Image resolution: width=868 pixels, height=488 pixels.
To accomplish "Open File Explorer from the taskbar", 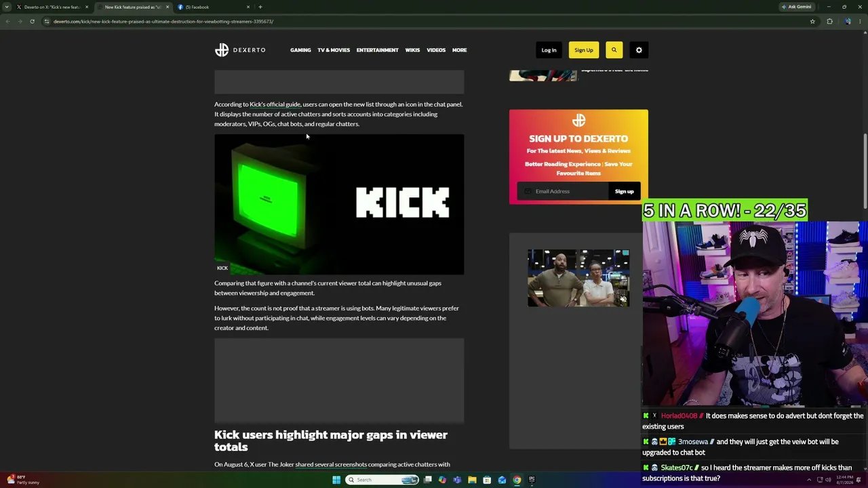I will [x=472, y=480].
